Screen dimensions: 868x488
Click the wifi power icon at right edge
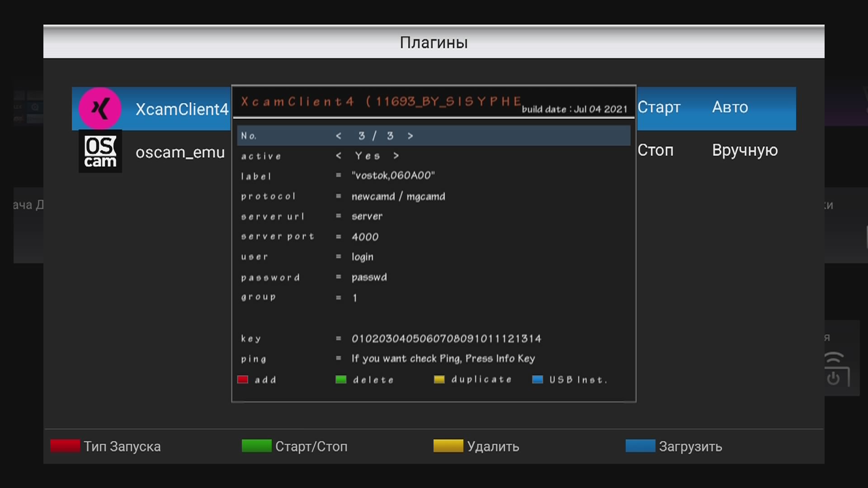[x=837, y=369]
